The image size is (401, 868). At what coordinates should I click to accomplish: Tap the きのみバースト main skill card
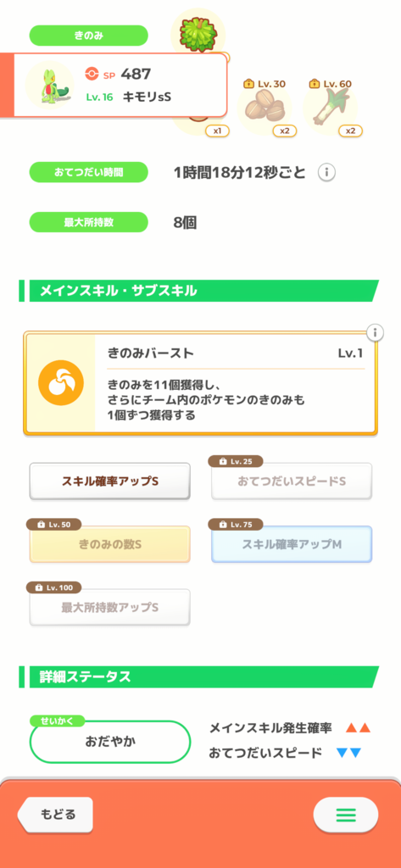tap(200, 384)
